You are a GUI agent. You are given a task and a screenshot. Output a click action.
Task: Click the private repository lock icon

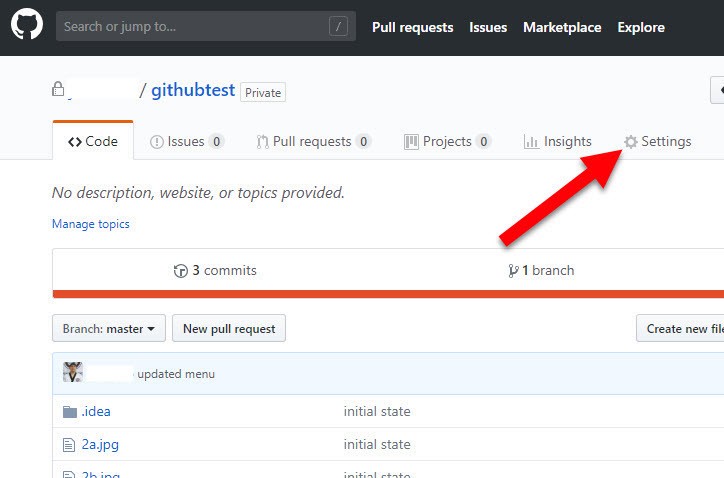(58, 90)
